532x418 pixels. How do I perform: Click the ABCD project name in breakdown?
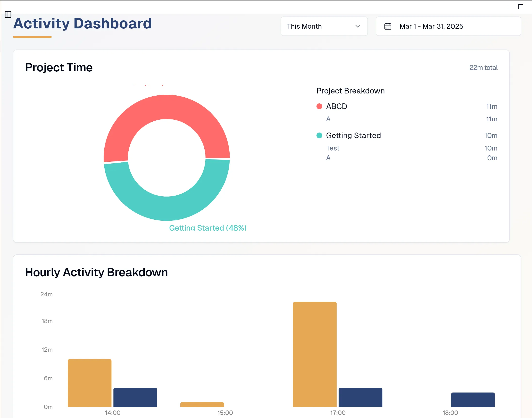(336, 106)
